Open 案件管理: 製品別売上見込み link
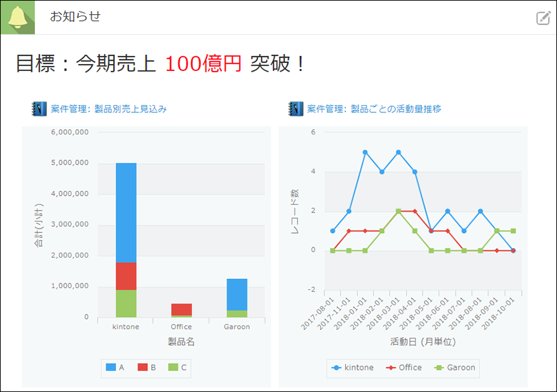 pos(109,109)
